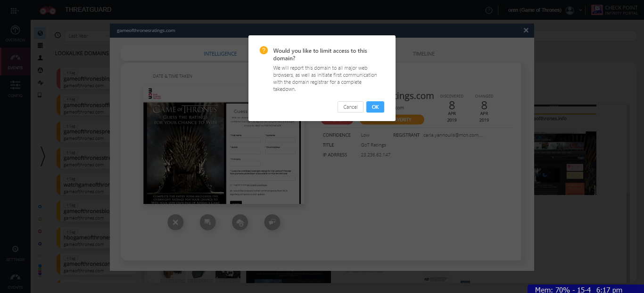Click the orange severity badge

point(392,120)
